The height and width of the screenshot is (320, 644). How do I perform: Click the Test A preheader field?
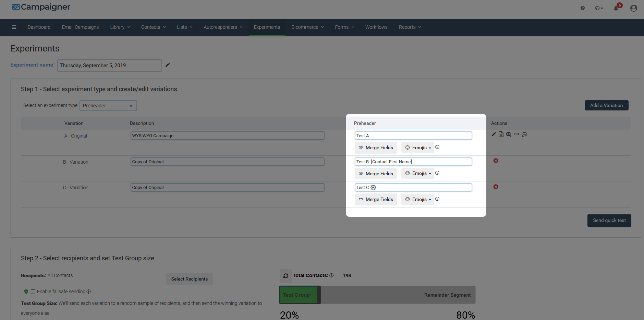click(x=413, y=136)
